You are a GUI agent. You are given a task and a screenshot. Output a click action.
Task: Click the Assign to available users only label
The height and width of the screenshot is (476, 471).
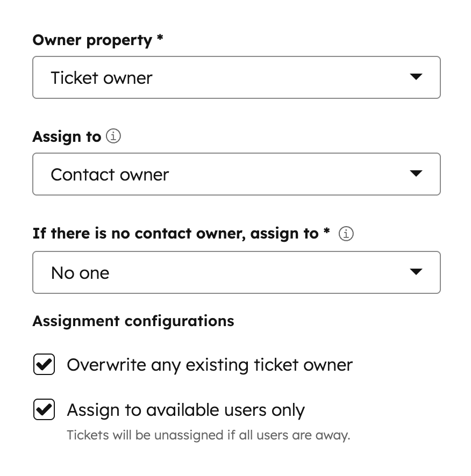pos(185,409)
